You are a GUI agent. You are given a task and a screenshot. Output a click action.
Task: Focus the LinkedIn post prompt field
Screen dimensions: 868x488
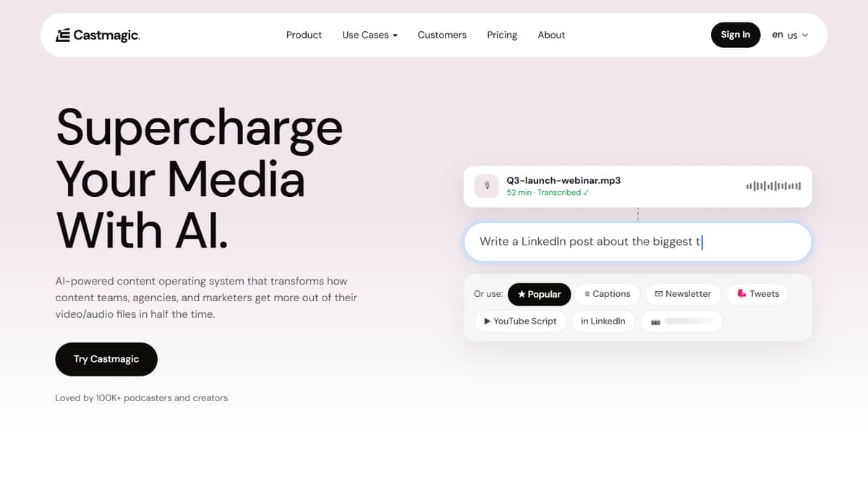[x=638, y=242]
